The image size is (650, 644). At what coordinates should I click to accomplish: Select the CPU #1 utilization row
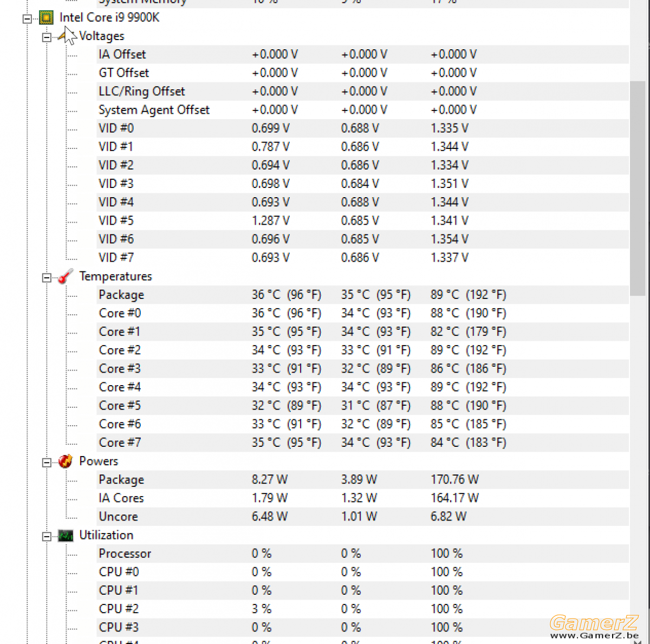click(362, 590)
